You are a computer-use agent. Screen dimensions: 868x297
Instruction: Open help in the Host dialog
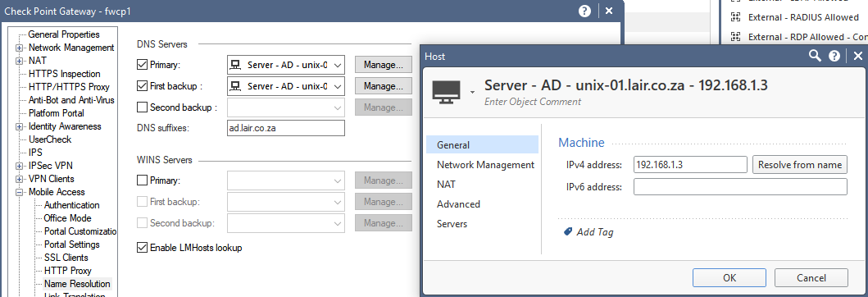[x=834, y=56]
